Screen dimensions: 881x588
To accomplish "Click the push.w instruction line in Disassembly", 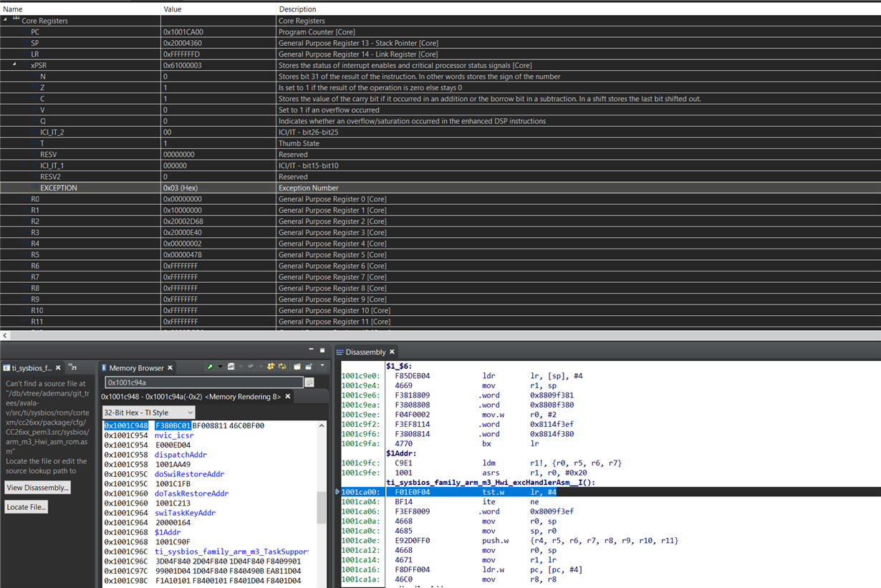I will (x=510, y=541).
